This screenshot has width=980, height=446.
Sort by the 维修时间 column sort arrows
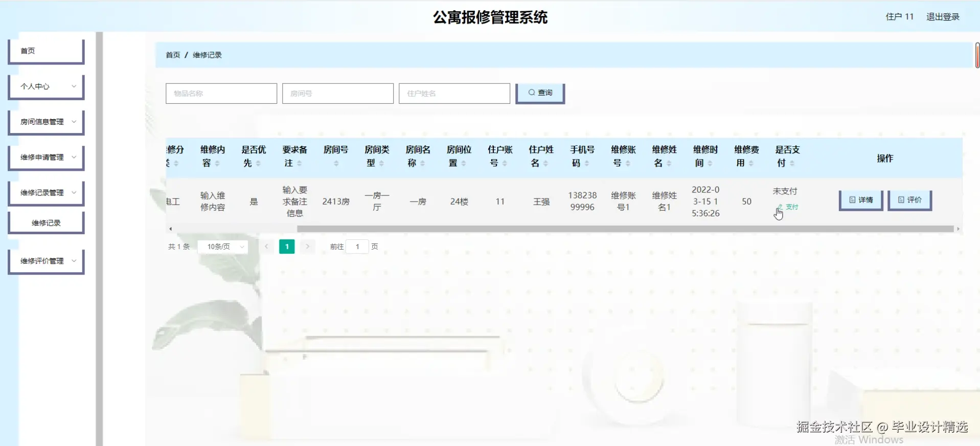pyautogui.click(x=710, y=163)
